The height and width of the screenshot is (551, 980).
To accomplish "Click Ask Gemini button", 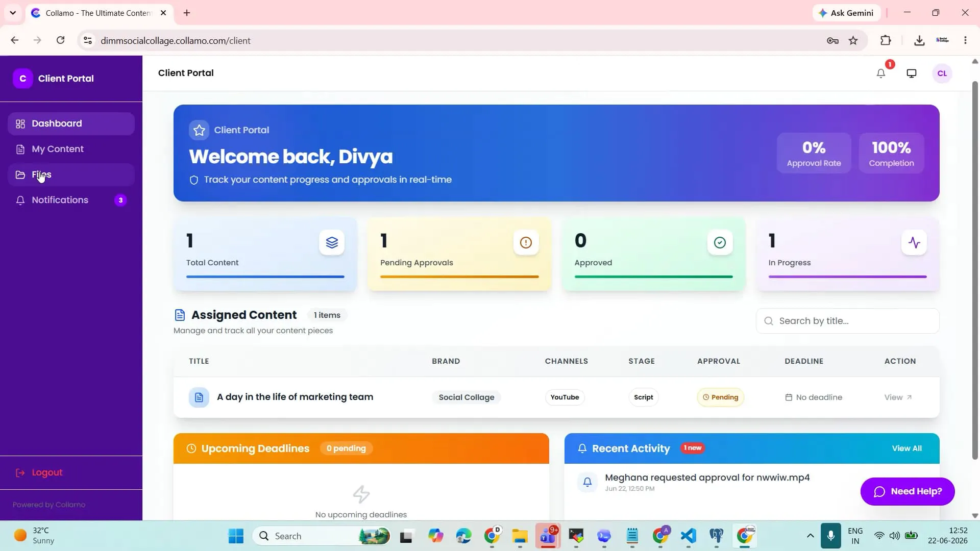I will coord(846,13).
